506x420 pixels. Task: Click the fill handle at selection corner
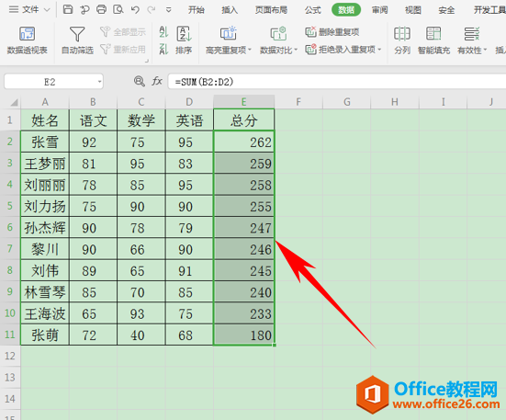click(x=275, y=346)
